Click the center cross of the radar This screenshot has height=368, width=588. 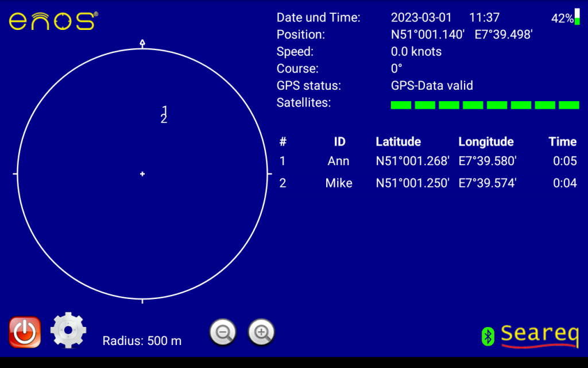(x=142, y=174)
